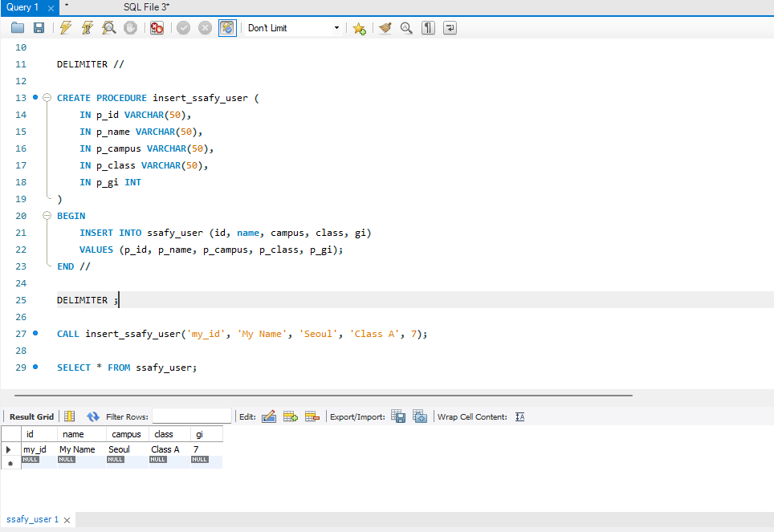Click NULL cell under id column
The width and height of the screenshot is (774, 532).
[39, 461]
